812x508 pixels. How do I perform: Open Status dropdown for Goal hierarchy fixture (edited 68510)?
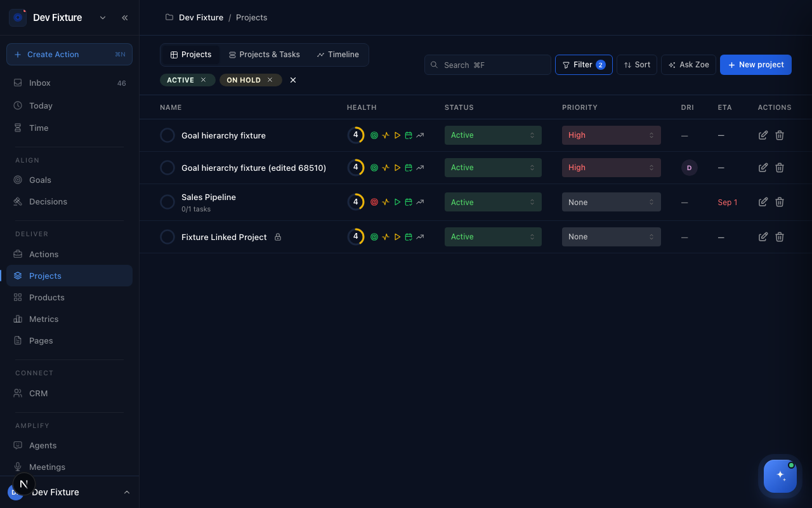(x=493, y=168)
